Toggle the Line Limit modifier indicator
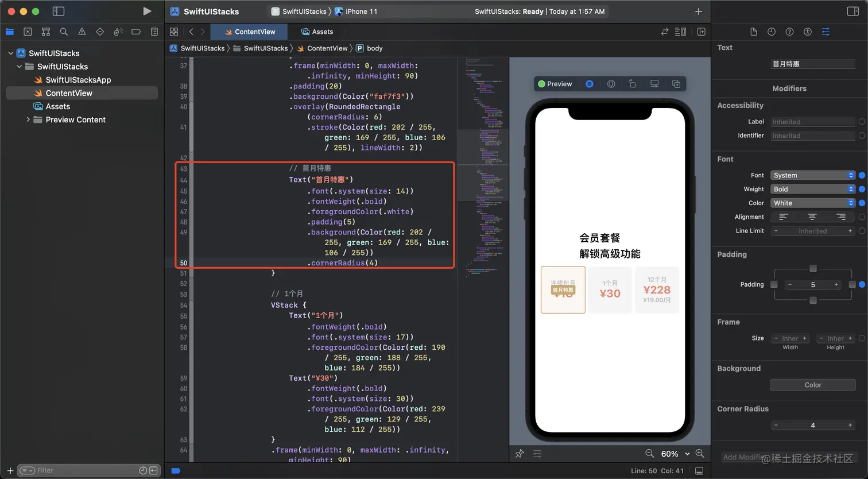Image resolution: width=868 pixels, height=479 pixels. [x=862, y=231]
